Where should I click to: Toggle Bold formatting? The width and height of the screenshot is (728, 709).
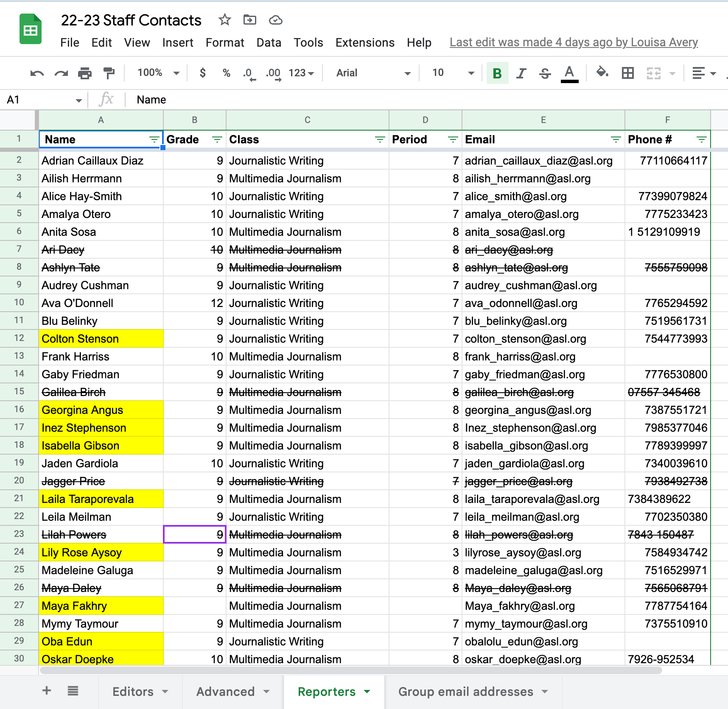[x=497, y=73]
